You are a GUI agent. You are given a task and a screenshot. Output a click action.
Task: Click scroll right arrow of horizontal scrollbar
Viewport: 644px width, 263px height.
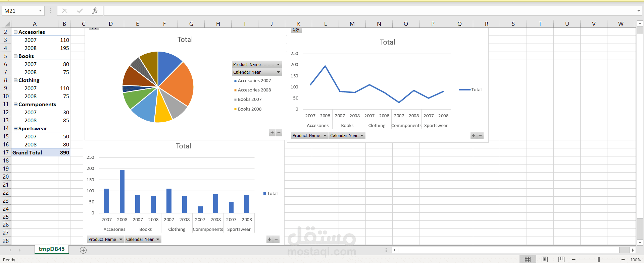pos(633,250)
